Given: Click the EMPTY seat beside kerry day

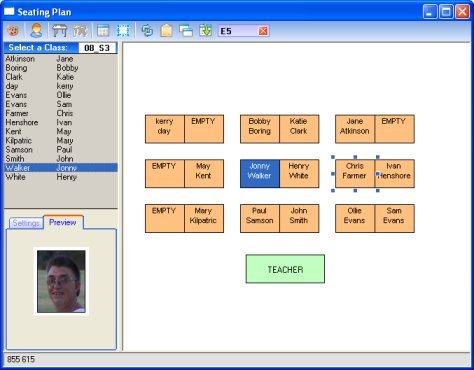Looking at the screenshot, I should 204,129.
